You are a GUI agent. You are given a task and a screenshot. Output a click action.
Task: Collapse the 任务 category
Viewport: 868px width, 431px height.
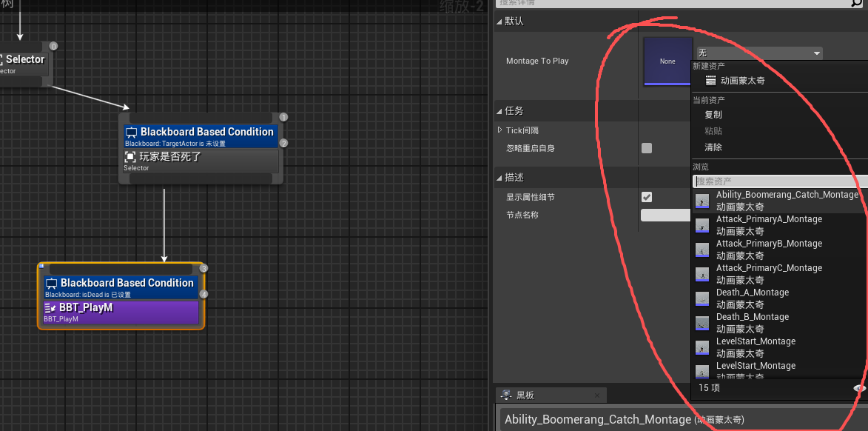(500, 111)
